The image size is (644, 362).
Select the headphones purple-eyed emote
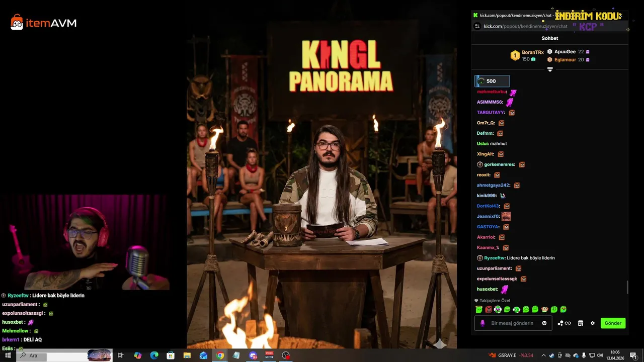point(498,309)
